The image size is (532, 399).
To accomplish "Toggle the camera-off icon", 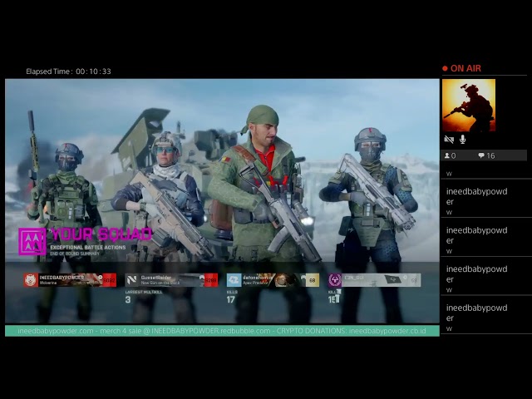I will coord(449,140).
